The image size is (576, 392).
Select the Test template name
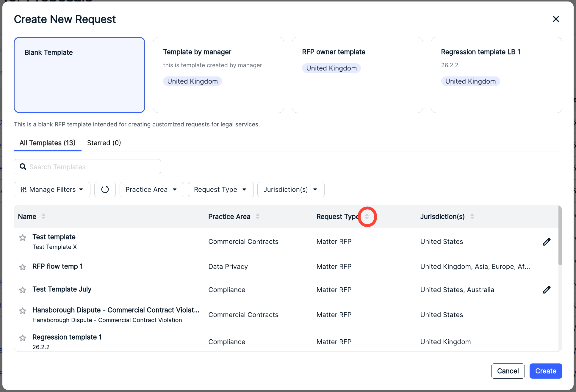tap(54, 237)
